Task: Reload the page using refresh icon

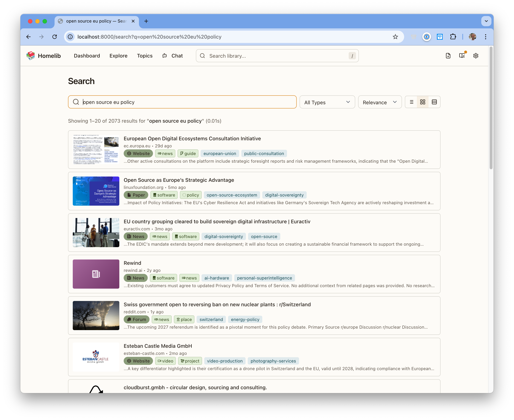Action: 55,37
